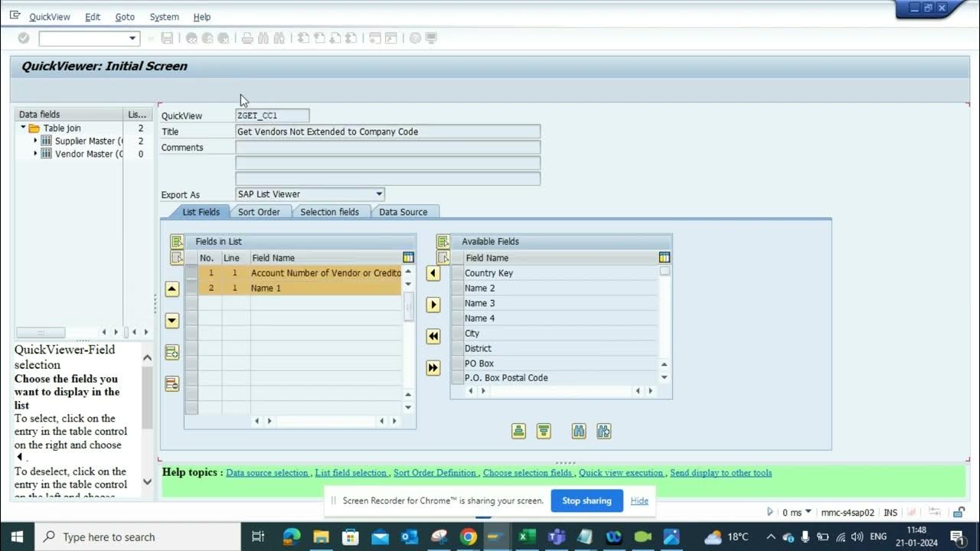
Task: Click right arrow to remove field from list
Action: point(433,305)
